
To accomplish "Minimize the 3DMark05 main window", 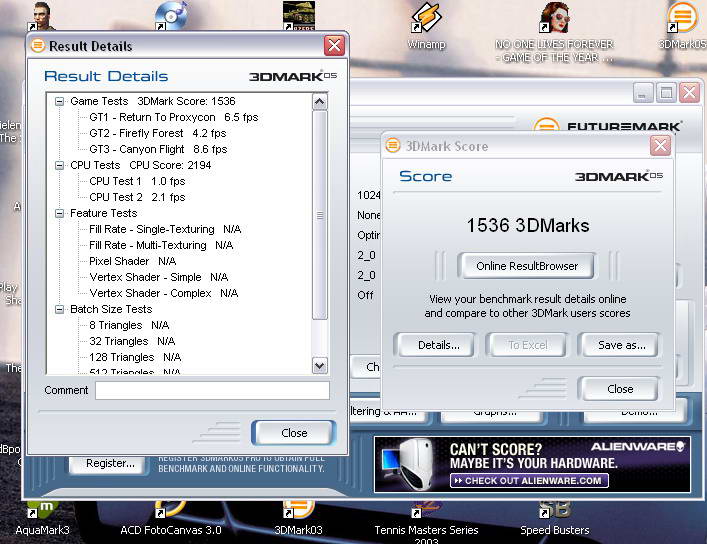I will 643,93.
